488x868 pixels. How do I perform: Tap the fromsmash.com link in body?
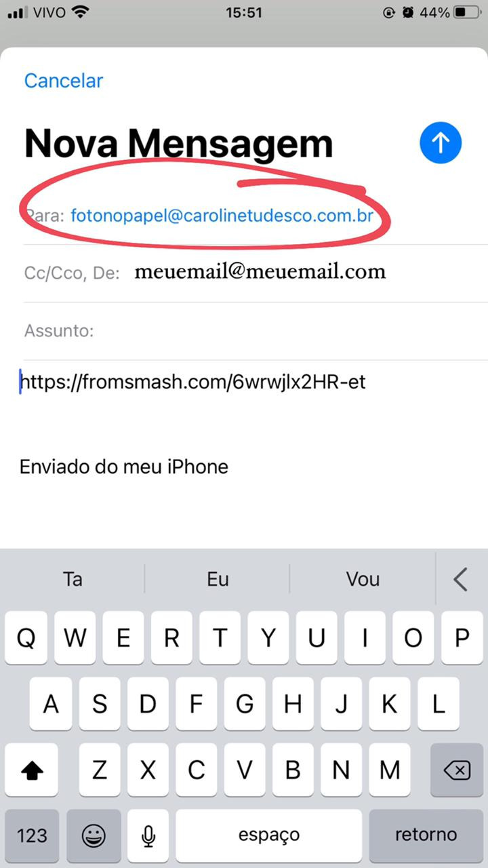pos(193,382)
